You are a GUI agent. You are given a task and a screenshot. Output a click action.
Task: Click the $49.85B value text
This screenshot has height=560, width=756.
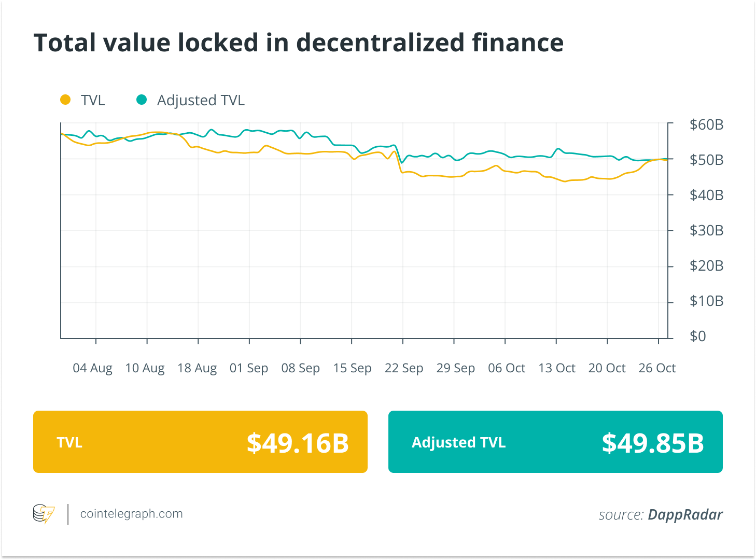click(653, 443)
